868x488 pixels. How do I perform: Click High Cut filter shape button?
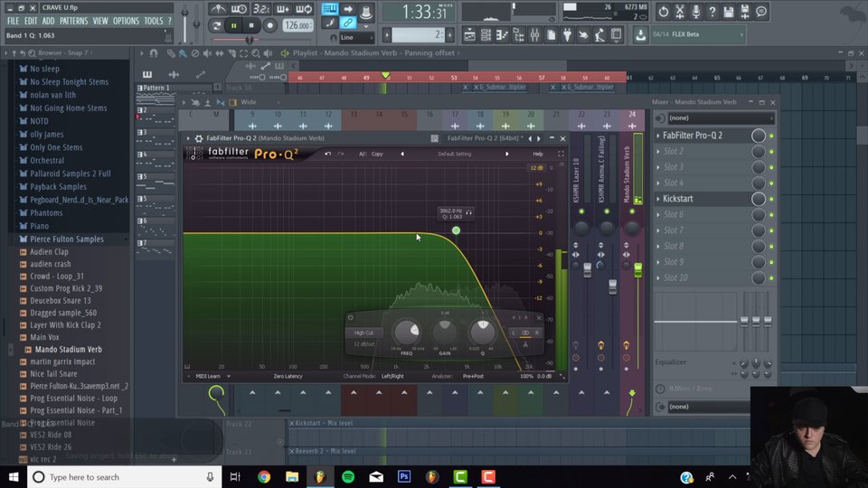pos(363,333)
